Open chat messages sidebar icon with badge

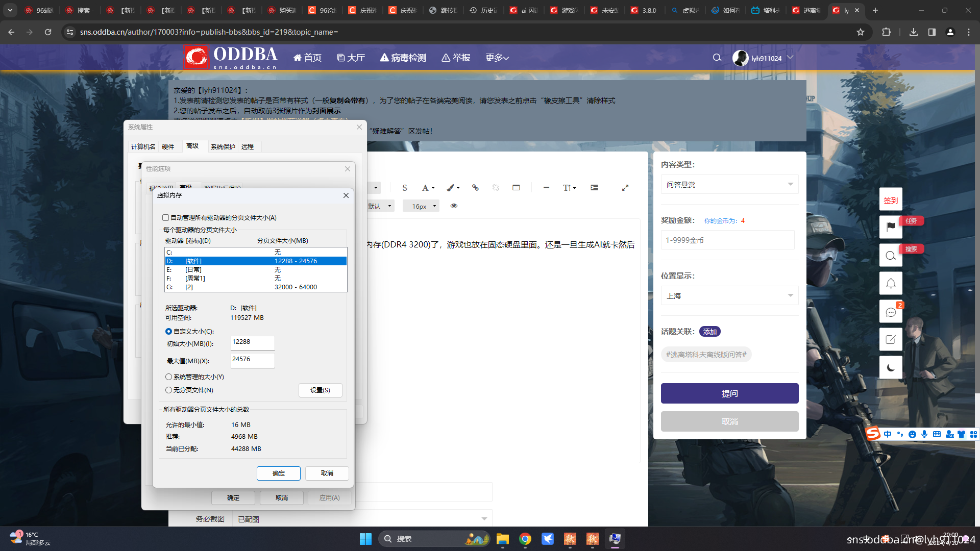click(x=891, y=312)
